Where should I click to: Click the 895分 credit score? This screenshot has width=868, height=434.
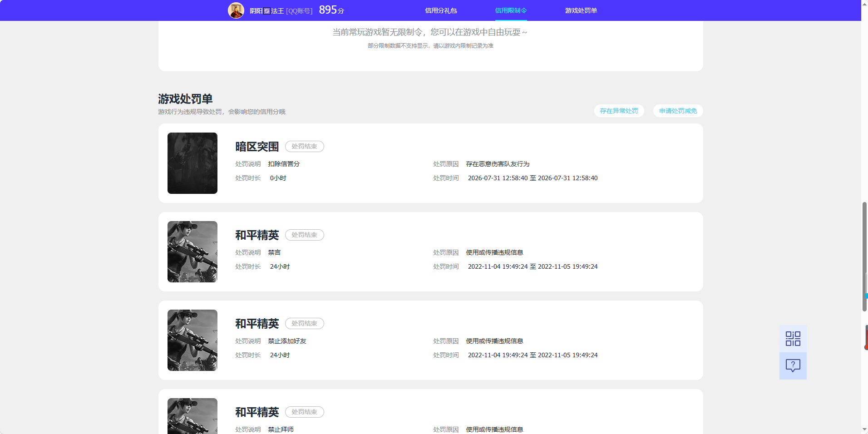(331, 10)
